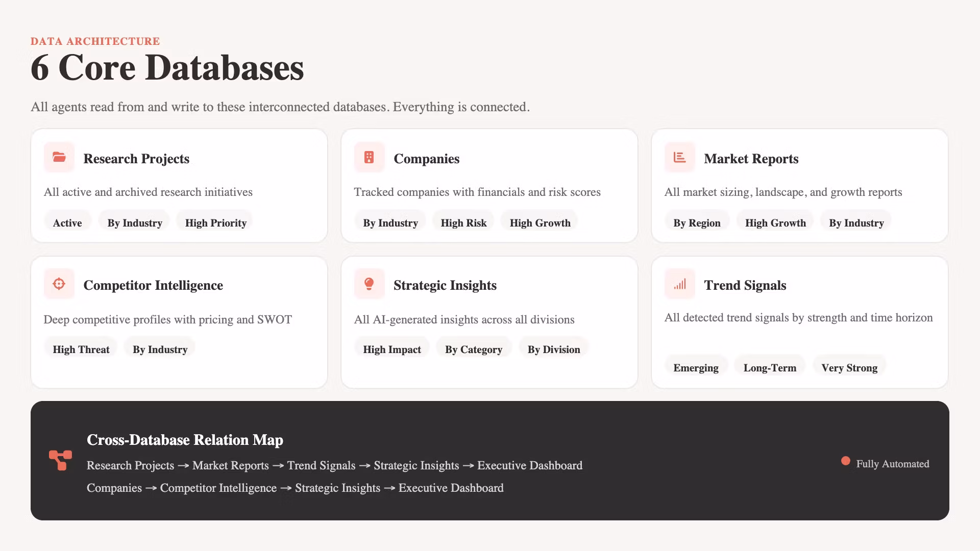The image size is (980, 551).
Task: Click 'All detected trend signals' description
Action: [x=798, y=317]
